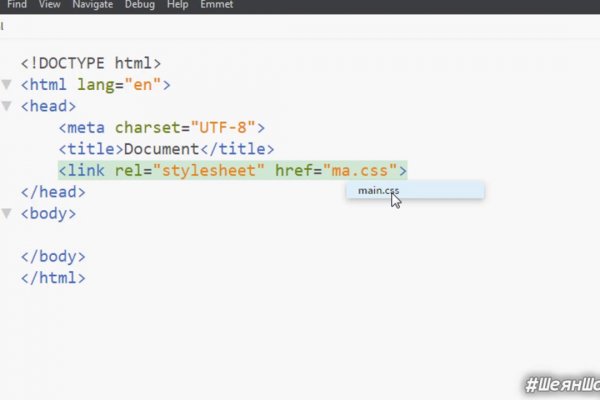
Task: Collapse the head tag fold arrow
Action: (x=7, y=106)
